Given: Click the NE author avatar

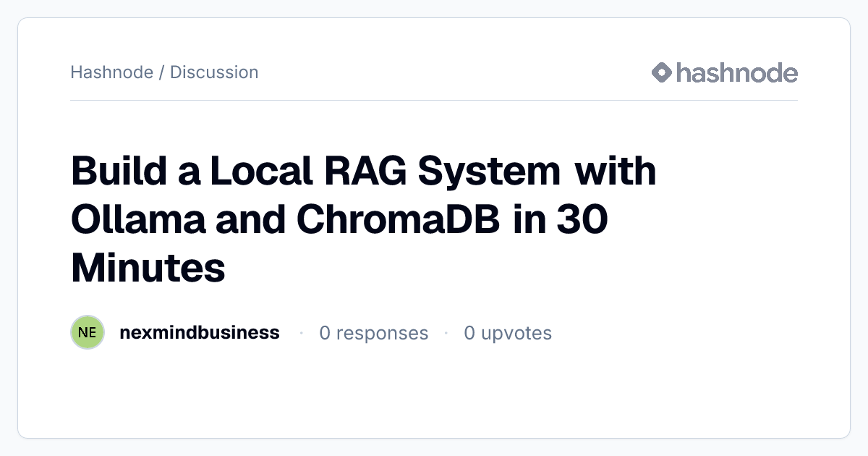Looking at the screenshot, I should (88, 333).
